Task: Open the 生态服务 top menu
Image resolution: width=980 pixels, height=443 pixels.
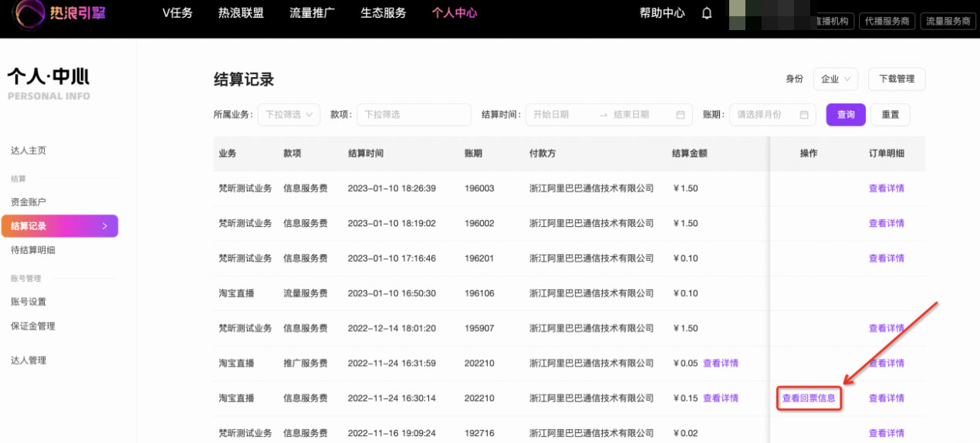Action: (x=383, y=13)
